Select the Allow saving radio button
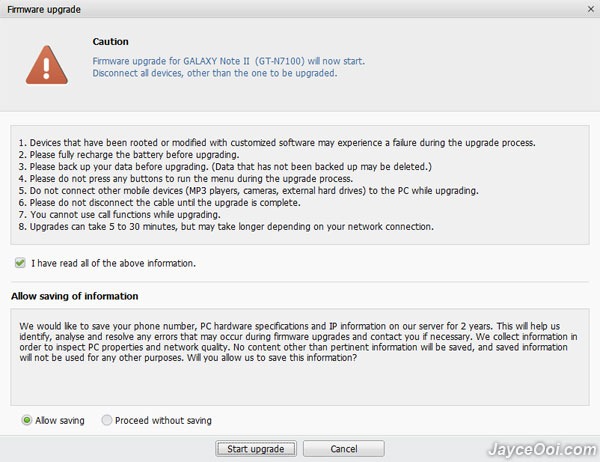Viewport: 600px width, 462px height. point(26,420)
